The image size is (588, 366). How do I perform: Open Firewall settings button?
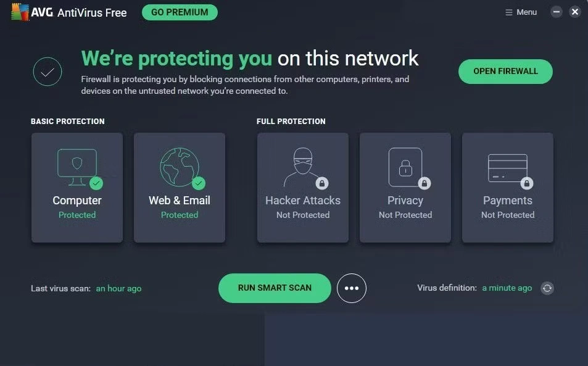tap(505, 72)
